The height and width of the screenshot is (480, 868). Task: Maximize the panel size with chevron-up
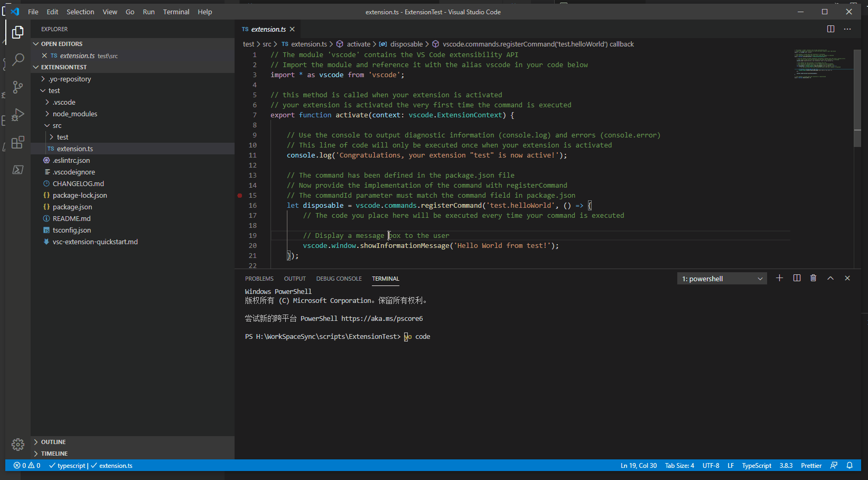[x=830, y=278]
